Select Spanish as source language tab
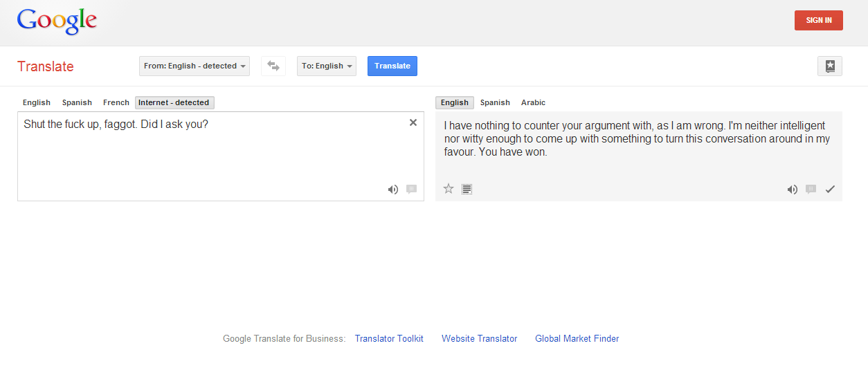The height and width of the screenshot is (377, 868). coord(77,102)
